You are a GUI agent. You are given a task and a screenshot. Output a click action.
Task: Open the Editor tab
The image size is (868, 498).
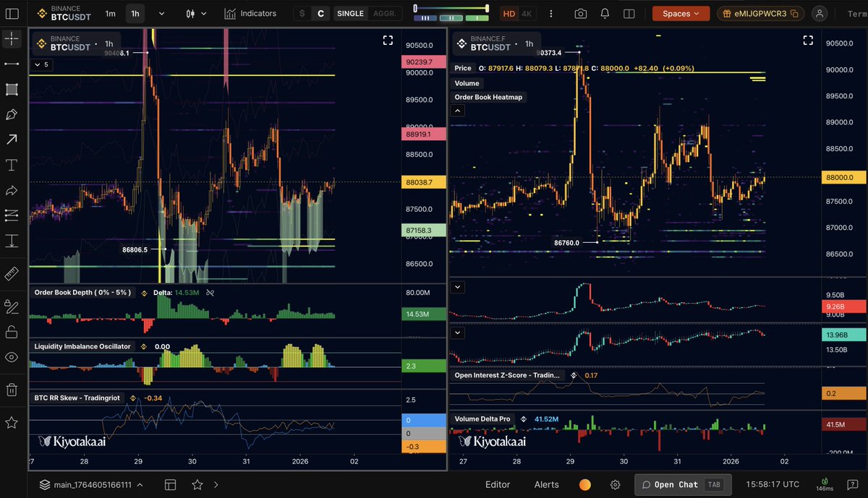pos(498,484)
